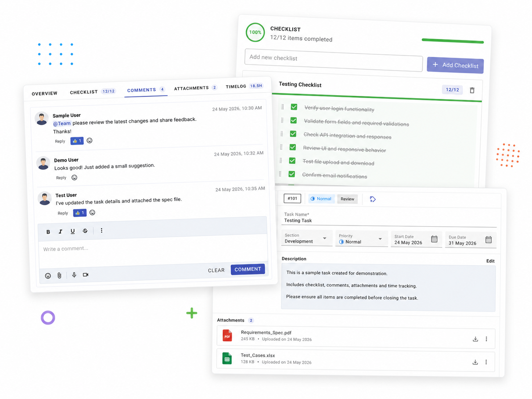
Task: Click the 100% circular progress indicator
Action: coord(255,32)
